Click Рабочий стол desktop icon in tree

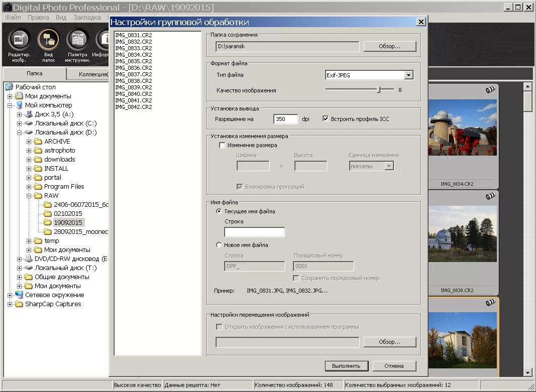(9, 87)
